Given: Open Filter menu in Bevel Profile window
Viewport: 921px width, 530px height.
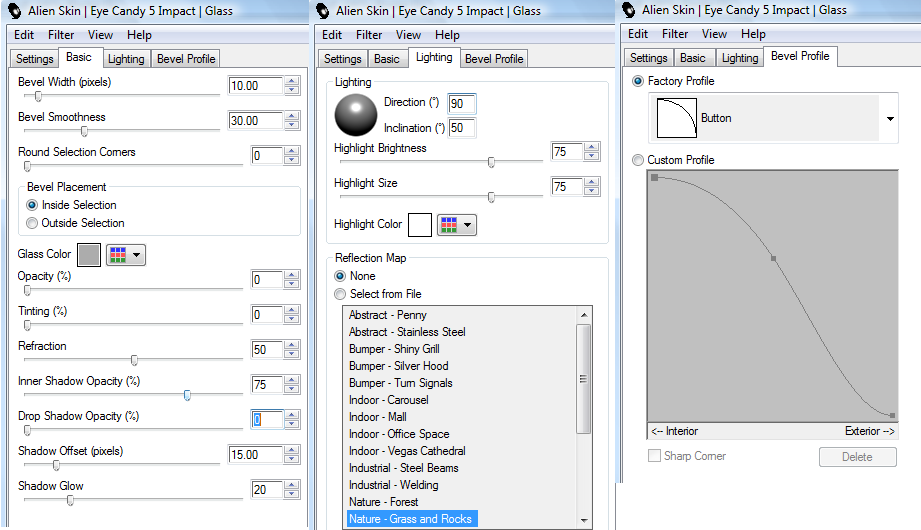Looking at the screenshot, I should pyautogui.click(x=675, y=34).
